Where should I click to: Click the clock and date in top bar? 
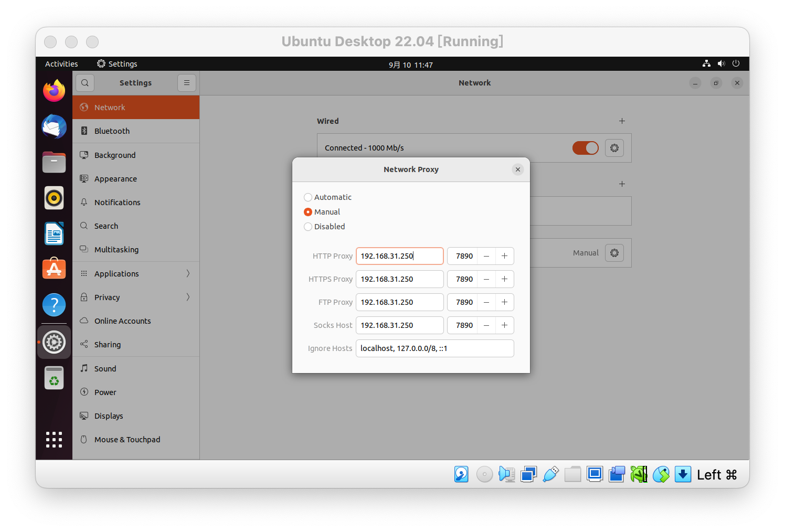coord(411,65)
